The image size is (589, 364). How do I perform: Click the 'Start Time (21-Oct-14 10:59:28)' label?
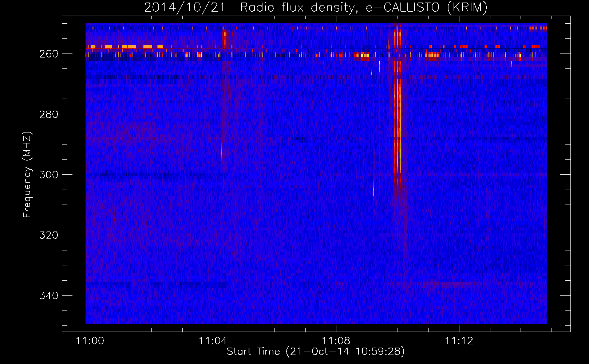click(x=316, y=352)
